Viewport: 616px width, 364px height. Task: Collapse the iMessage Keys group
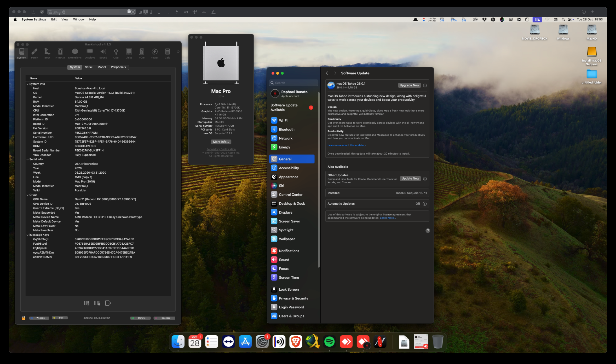[27, 235]
